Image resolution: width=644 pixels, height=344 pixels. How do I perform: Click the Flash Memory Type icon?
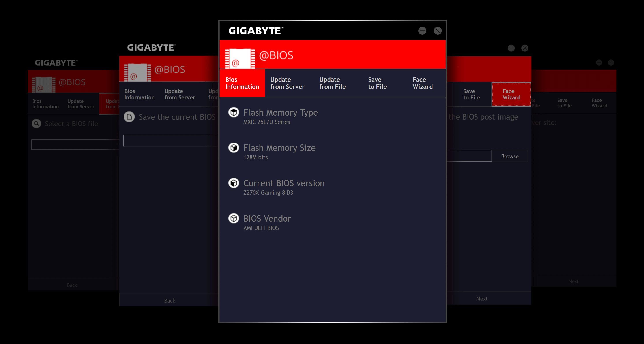(x=233, y=113)
